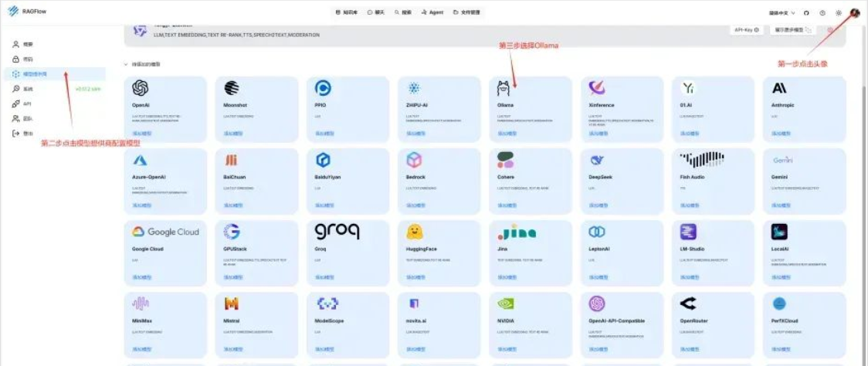Viewport: 868px width, 366px height.
Task: Click the GPUStack logo
Action: pos(232,232)
